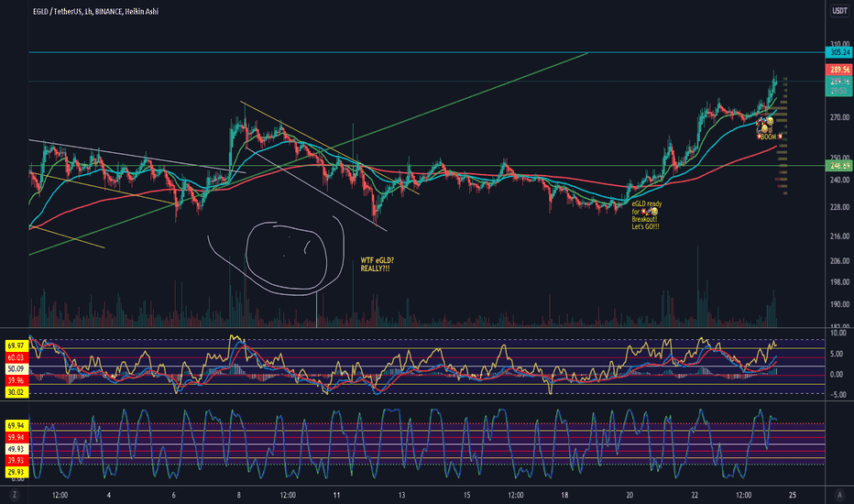The image size is (854, 504).
Task: Click the A auto-scale button at bottom-right
Action: pos(839,495)
